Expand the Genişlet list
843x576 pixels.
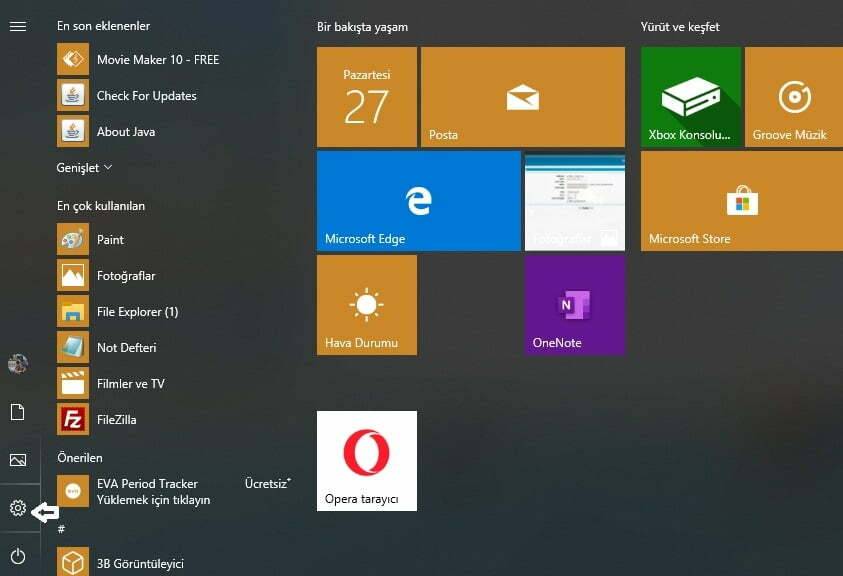[84, 168]
